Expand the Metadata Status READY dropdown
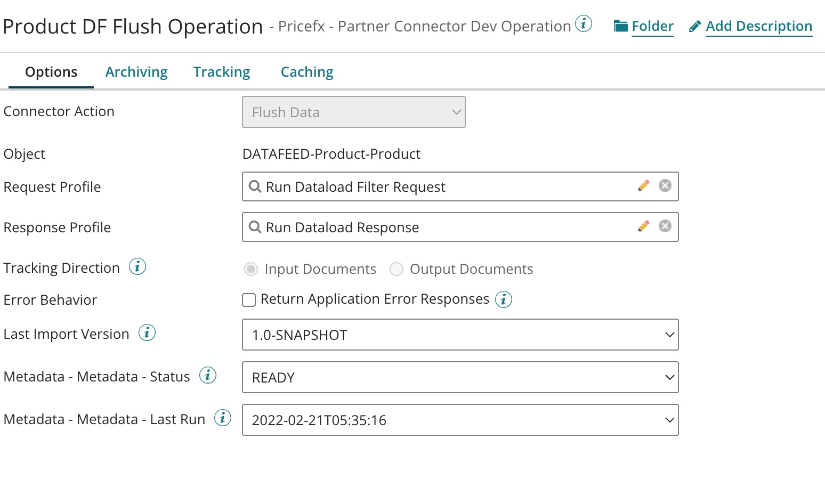Viewport: 825px width, 504px height. point(460,377)
